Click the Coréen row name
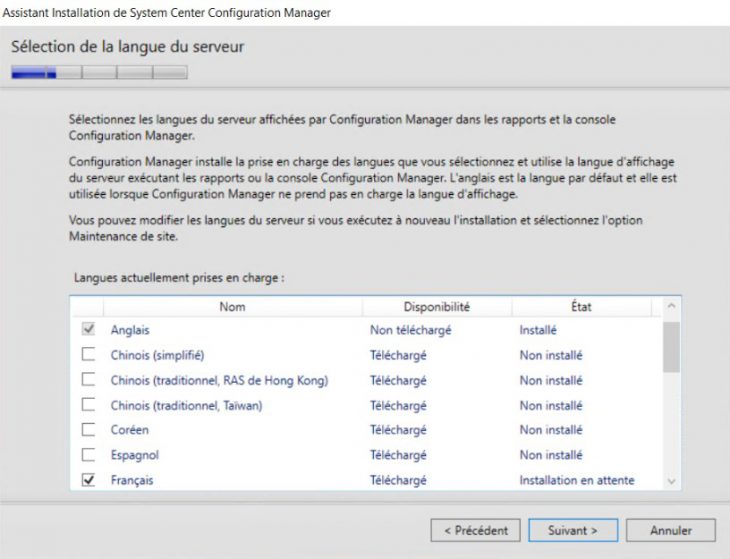Image resolution: width=730 pixels, height=559 pixels. (130, 430)
